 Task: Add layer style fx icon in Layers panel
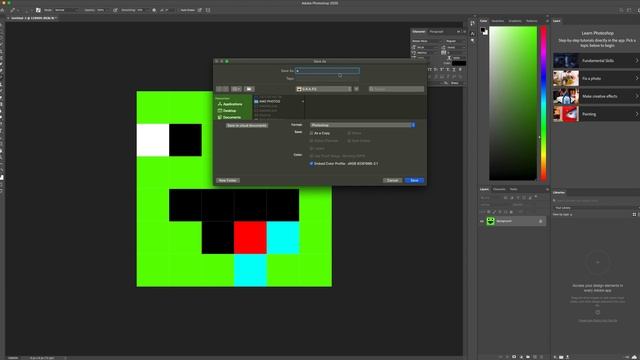click(507, 357)
